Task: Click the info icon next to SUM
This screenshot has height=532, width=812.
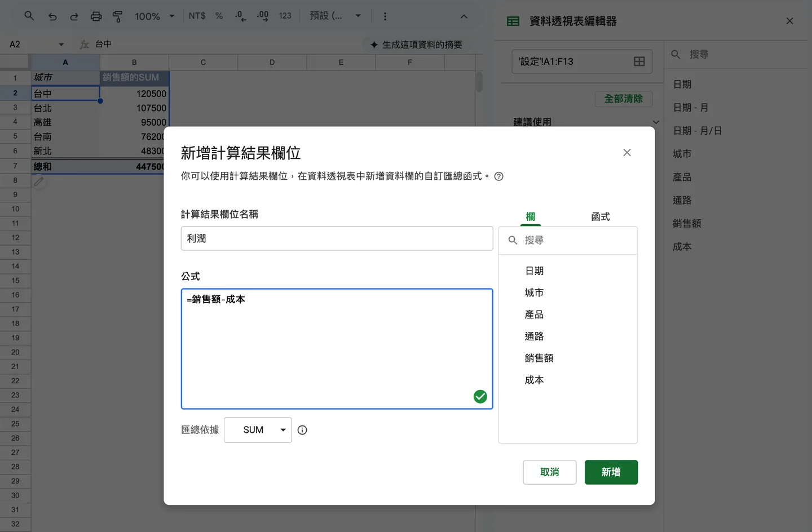Action: pyautogui.click(x=302, y=430)
